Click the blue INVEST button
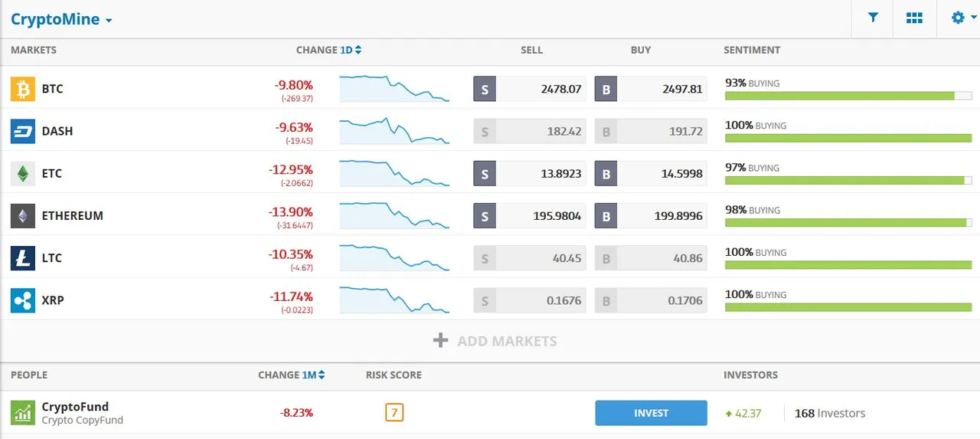Screen dimensions: 980x439 point(652,413)
